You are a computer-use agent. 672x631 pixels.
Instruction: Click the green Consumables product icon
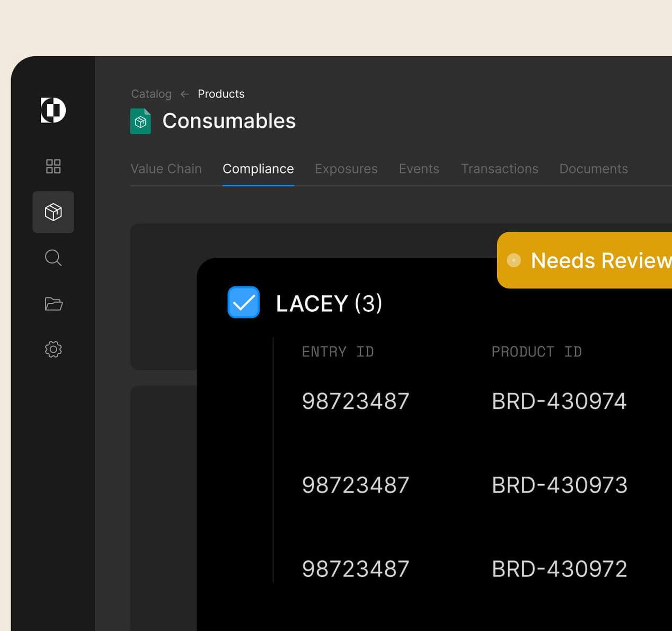(140, 121)
